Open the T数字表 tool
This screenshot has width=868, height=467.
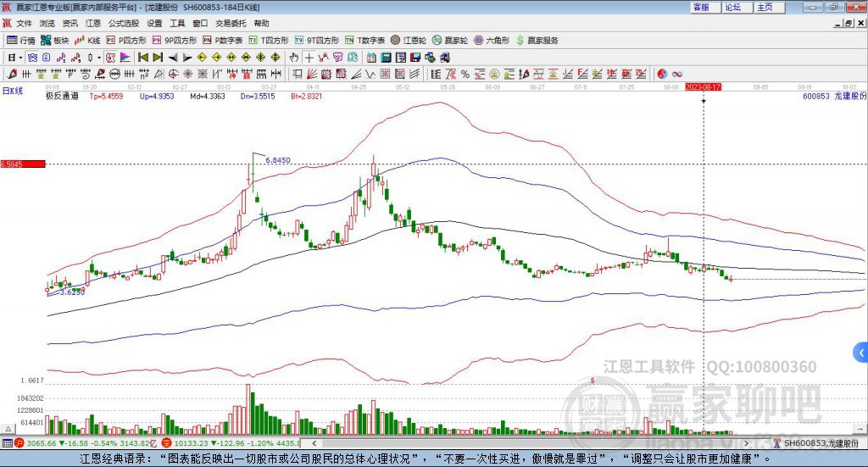[x=364, y=41]
